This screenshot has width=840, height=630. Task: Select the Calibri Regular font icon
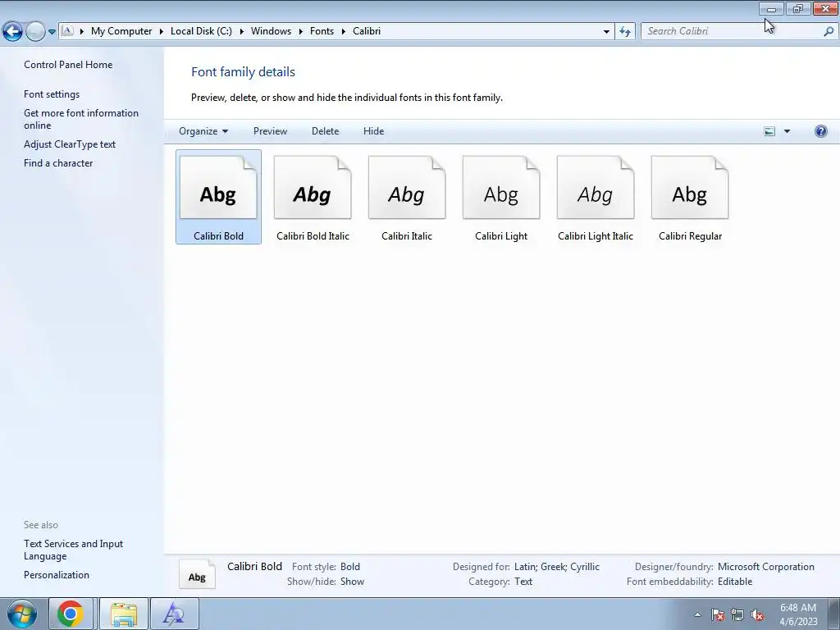[690, 197]
